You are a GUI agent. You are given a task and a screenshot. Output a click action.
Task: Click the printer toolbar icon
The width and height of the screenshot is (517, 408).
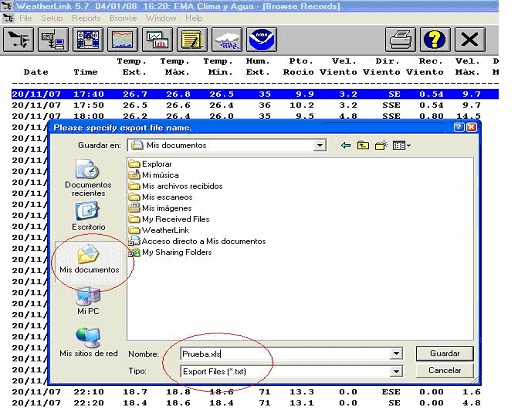[400, 40]
